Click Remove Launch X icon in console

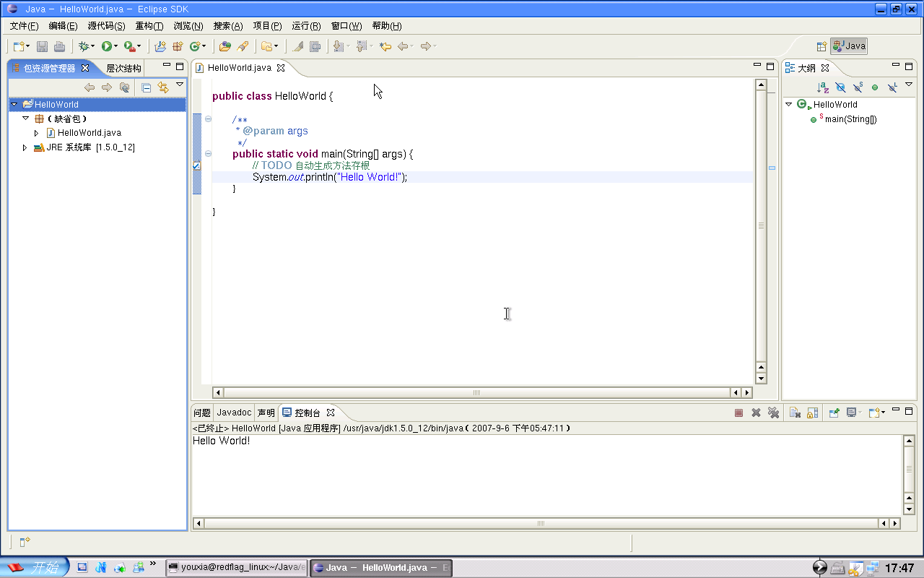(756, 413)
